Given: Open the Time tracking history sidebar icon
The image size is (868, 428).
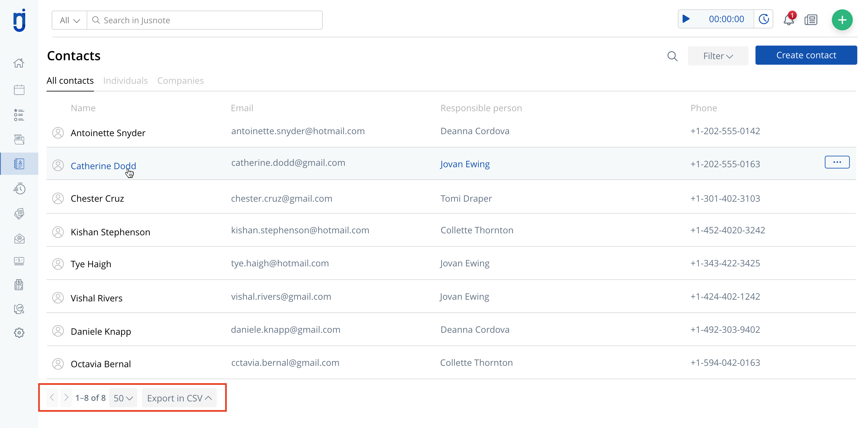Looking at the screenshot, I should [x=19, y=189].
